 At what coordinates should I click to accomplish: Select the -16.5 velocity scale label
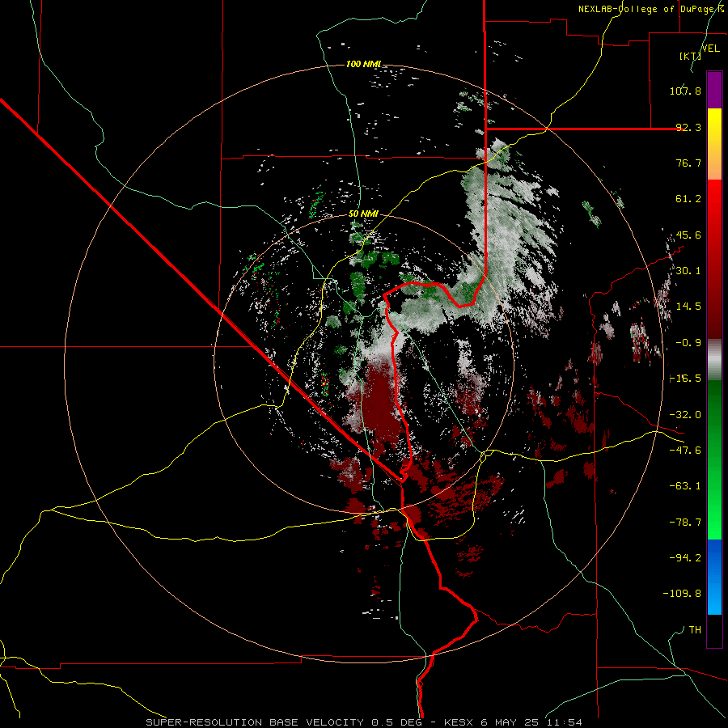pos(685,379)
